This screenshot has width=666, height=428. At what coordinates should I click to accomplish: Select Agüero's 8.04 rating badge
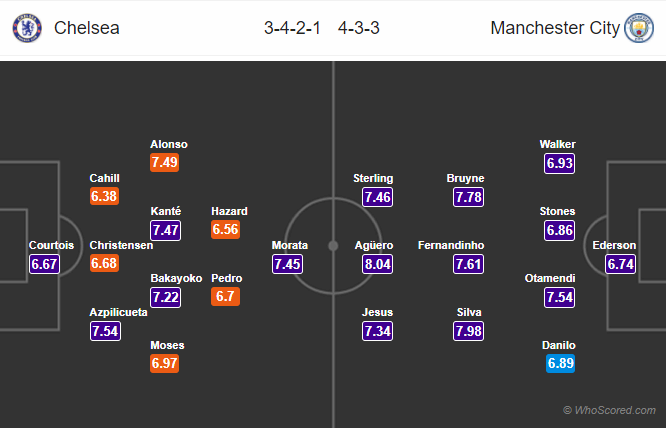[x=378, y=264]
